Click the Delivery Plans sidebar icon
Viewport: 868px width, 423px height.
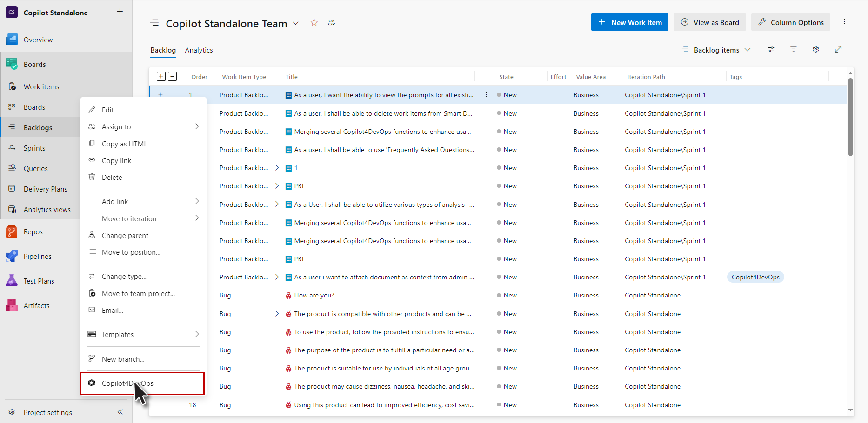(x=12, y=189)
